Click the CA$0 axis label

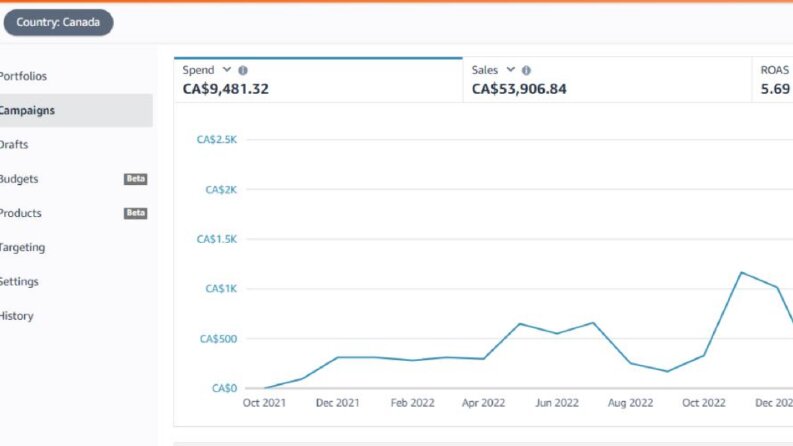pos(224,388)
